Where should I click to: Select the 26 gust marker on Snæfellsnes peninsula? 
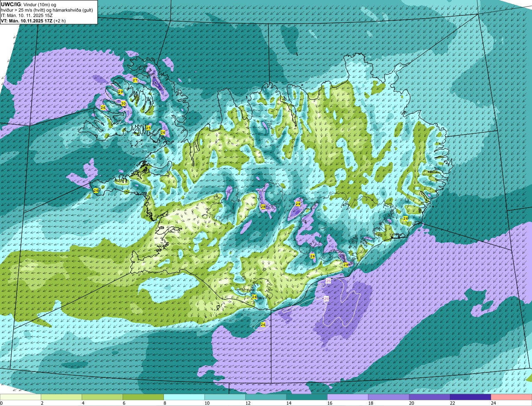click(96, 191)
